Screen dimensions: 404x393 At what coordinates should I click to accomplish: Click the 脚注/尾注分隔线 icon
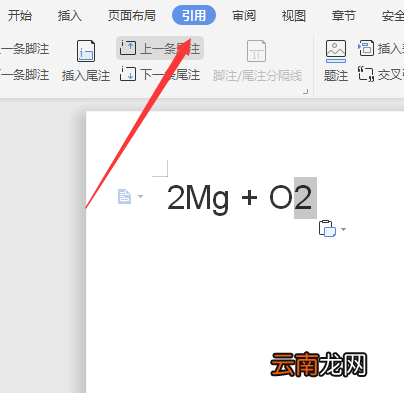(256, 51)
